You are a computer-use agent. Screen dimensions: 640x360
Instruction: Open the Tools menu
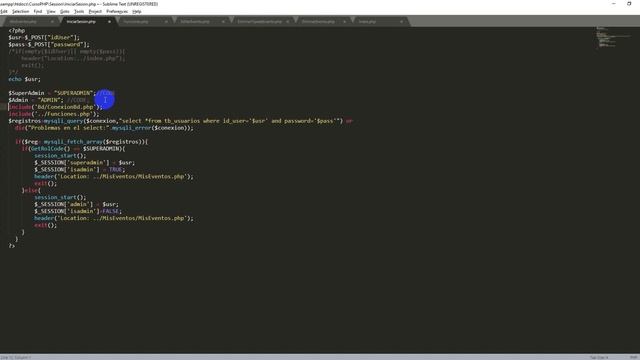(79, 11)
